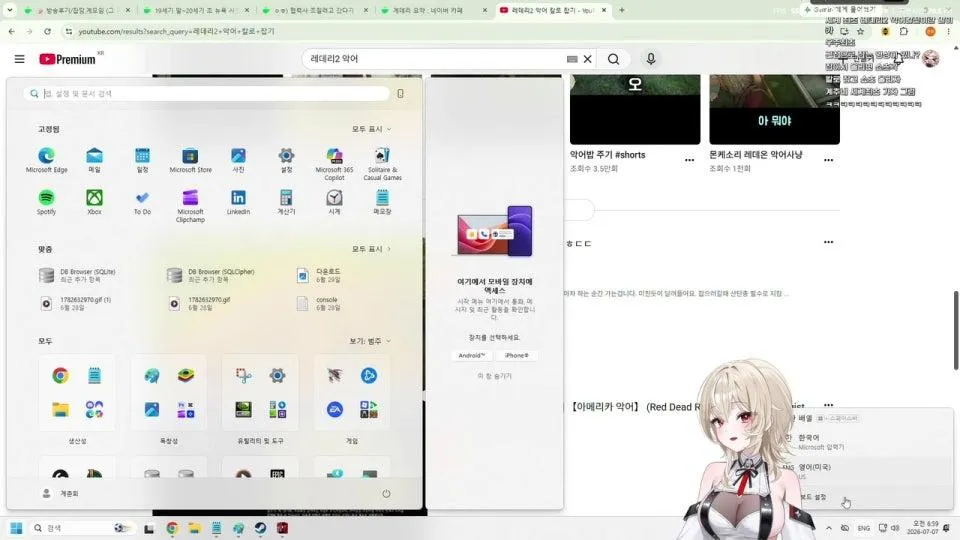The width and height of the screenshot is (960, 540).
Task: Open the Calendar pinned app
Action: point(142,160)
